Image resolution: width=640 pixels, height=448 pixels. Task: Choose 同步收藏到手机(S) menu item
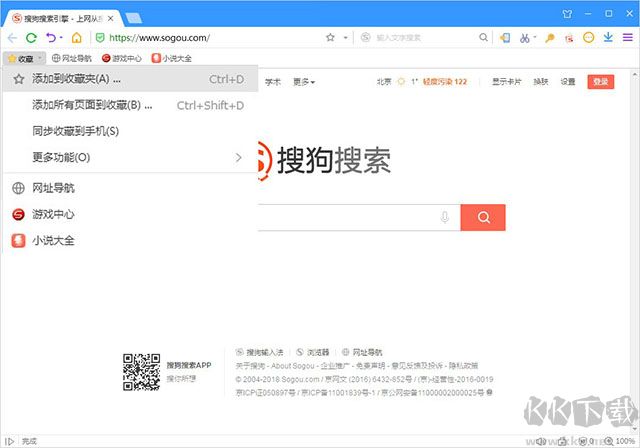pyautogui.click(x=131, y=131)
